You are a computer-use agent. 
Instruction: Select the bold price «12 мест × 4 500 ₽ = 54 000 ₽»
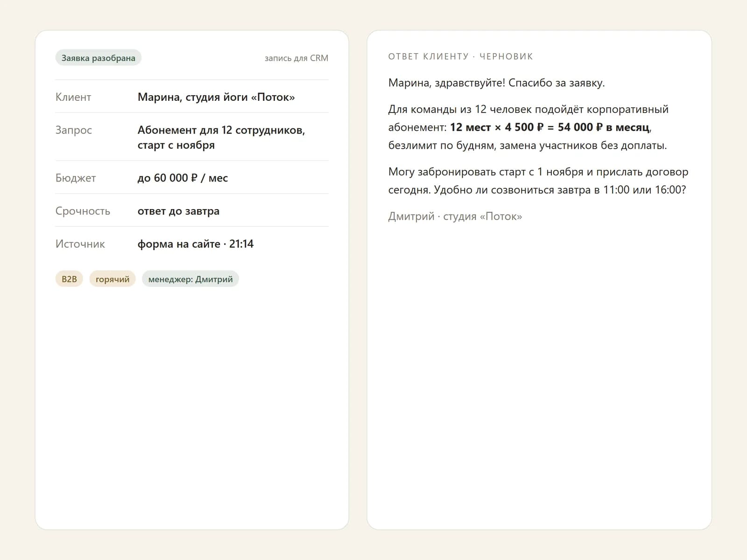[526, 127]
